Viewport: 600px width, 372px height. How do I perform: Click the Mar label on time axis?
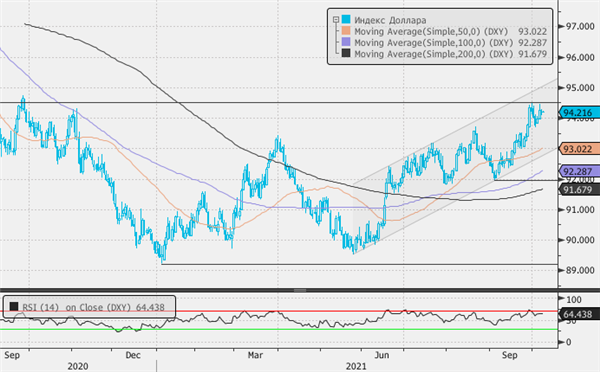[255, 355]
